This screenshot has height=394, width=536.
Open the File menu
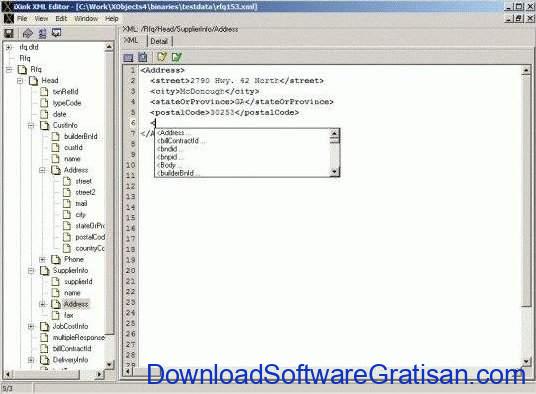point(22,18)
